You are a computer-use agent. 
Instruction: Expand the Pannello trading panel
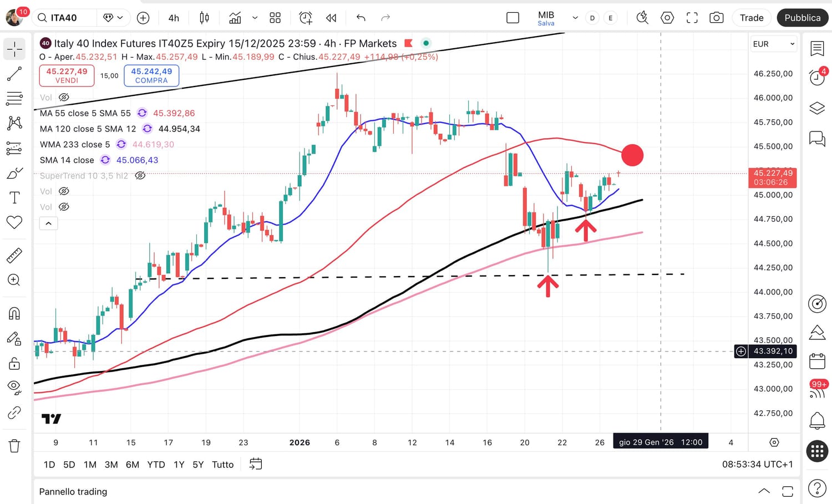[x=764, y=491]
